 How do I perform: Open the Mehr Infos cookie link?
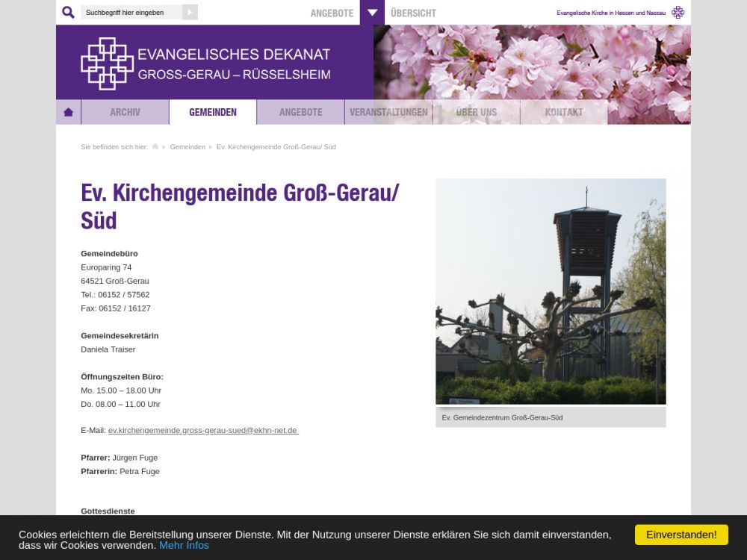(184, 545)
